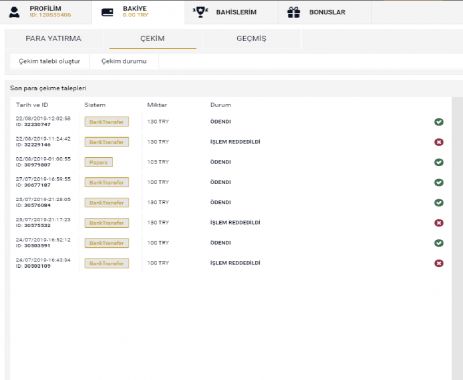Click green check icon of 21:28:05 withdrawal

[439, 203]
